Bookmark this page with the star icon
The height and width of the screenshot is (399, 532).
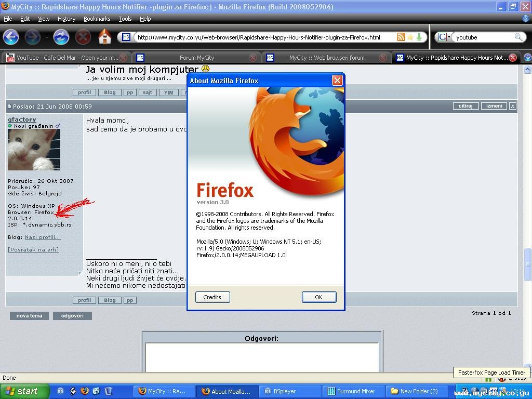click(x=410, y=37)
